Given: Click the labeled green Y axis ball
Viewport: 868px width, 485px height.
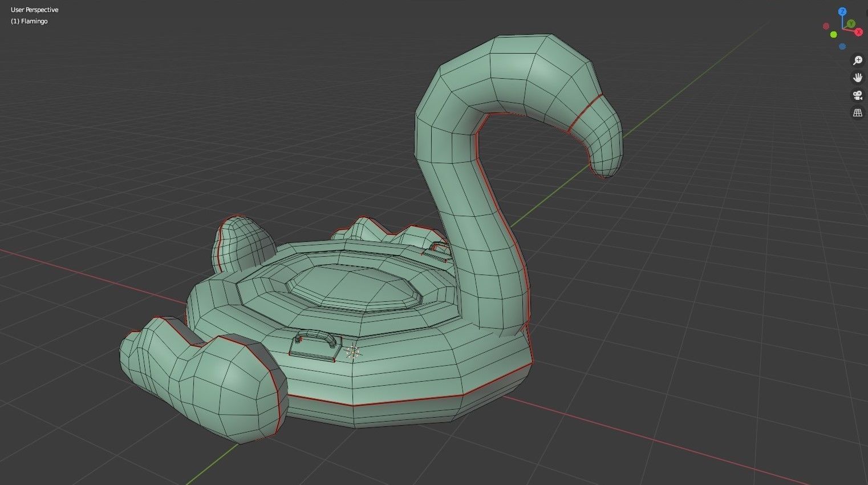Looking at the screenshot, I should pos(850,23).
